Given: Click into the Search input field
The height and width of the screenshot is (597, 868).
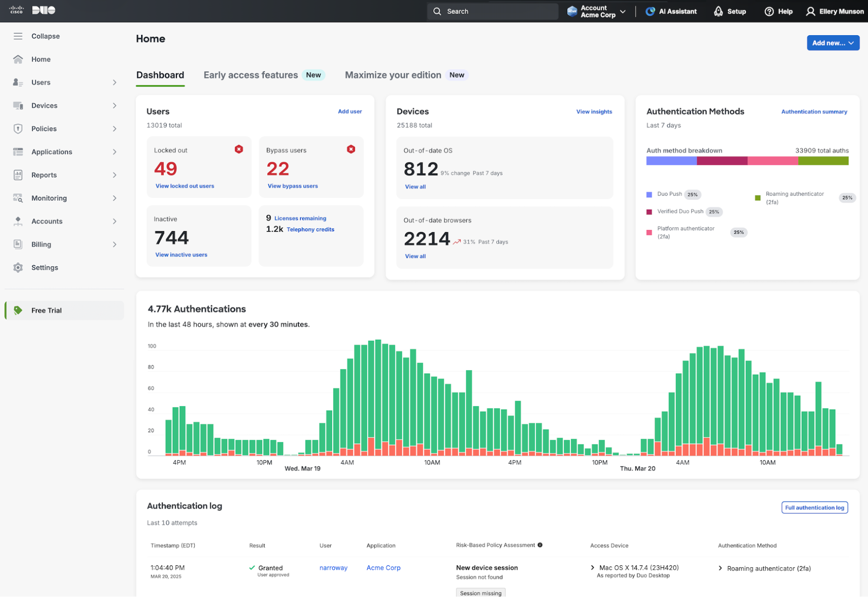Looking at the screenshot, I should tap(493, 11).
